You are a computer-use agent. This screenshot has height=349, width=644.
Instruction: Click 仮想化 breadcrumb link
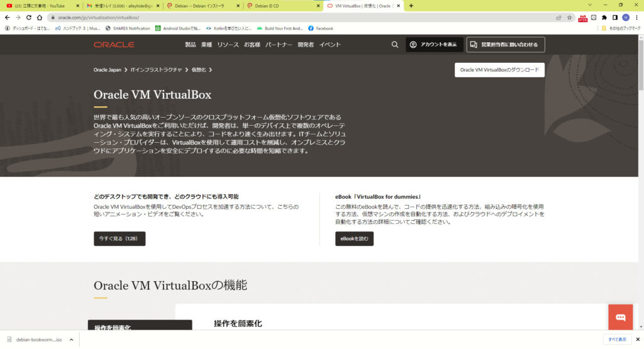click(198, 70)
